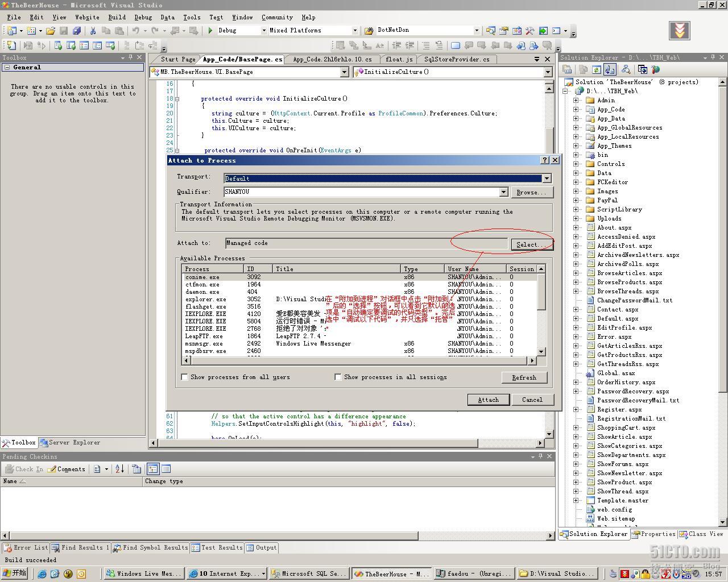The image size is (728, 582).
Task: Click the Find in Files toolbar icon
Action: (x=368, y=30)
